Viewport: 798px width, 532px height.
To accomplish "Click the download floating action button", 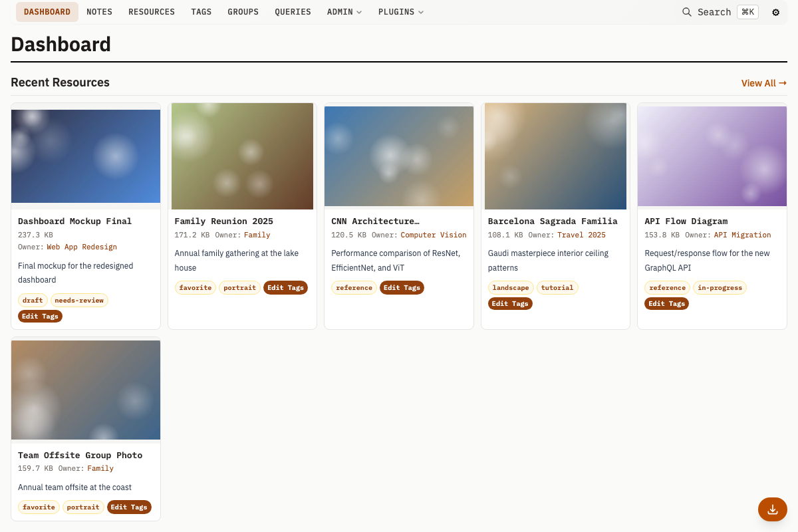I will click(x=772, y=509).
